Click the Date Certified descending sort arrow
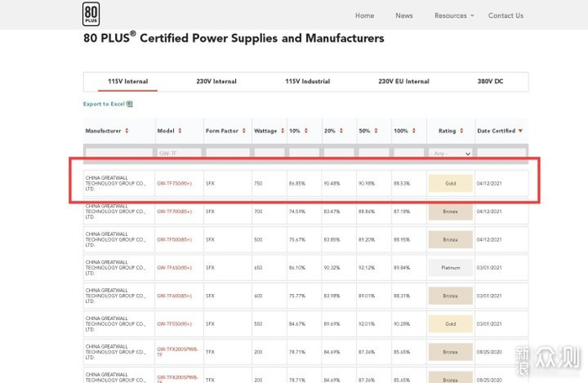Image resolution: width=588 pixels, height=383 pixels. pos(521,130)
